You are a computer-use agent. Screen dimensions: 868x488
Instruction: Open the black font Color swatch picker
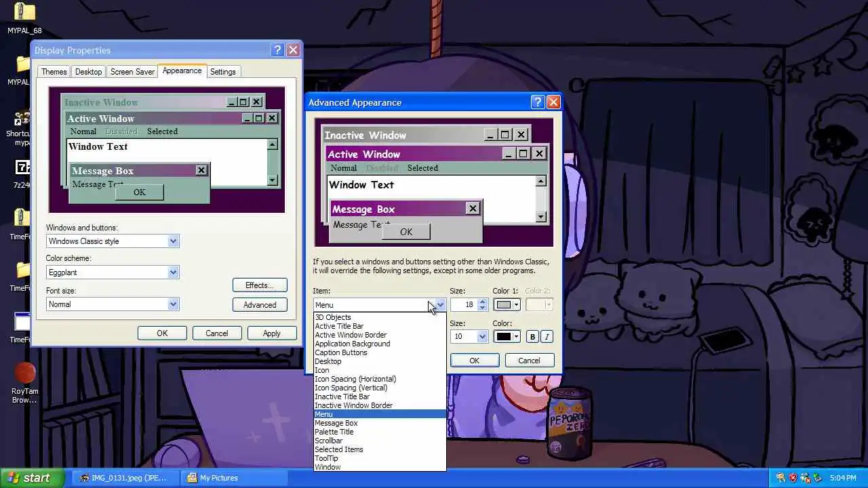pyautogui.click(x=507, y=337)
